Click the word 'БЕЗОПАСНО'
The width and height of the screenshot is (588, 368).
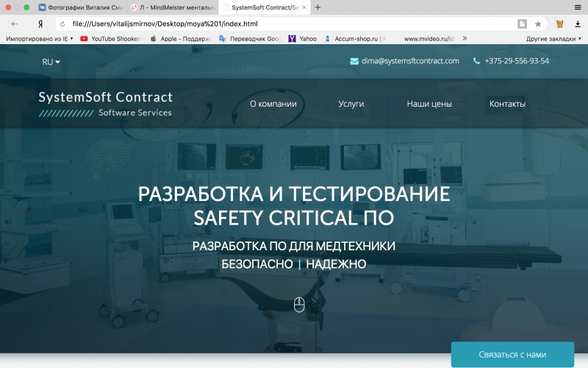click(257, 264)
